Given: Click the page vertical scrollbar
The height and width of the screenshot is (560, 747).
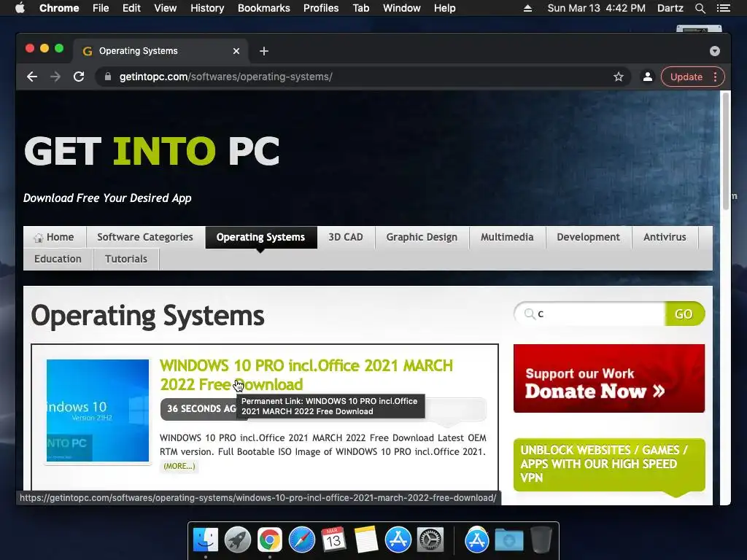Looking at the screenshot, I should click(726, 152).
